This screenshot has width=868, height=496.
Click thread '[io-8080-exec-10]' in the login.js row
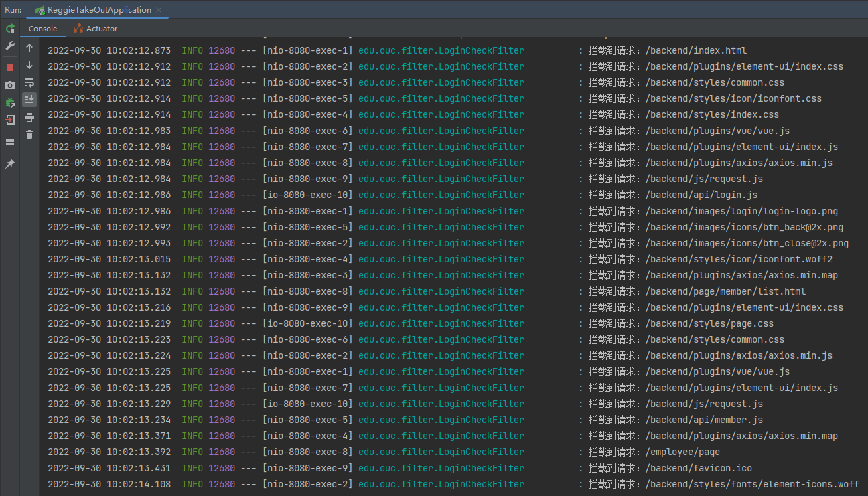tap(307, 195)
